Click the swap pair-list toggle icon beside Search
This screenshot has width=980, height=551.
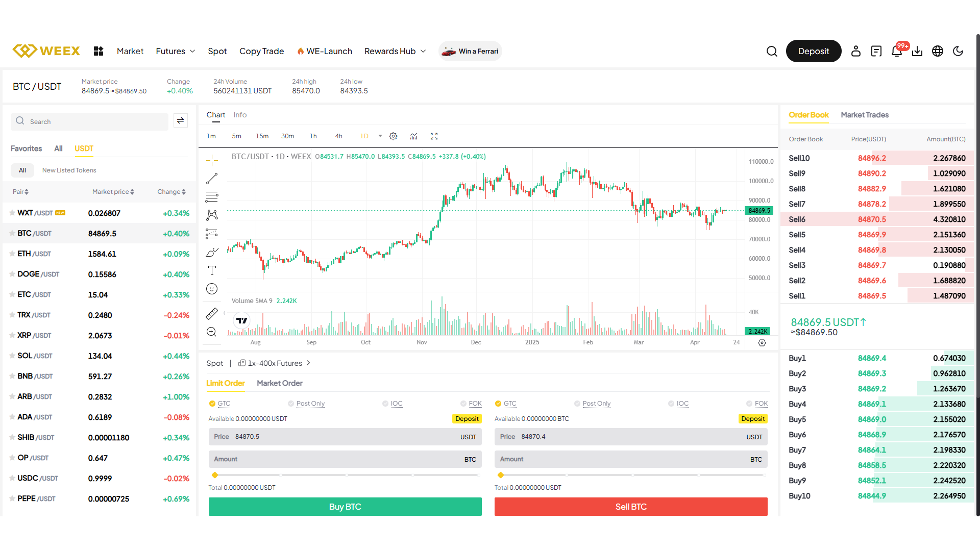[x=180, y=120]
